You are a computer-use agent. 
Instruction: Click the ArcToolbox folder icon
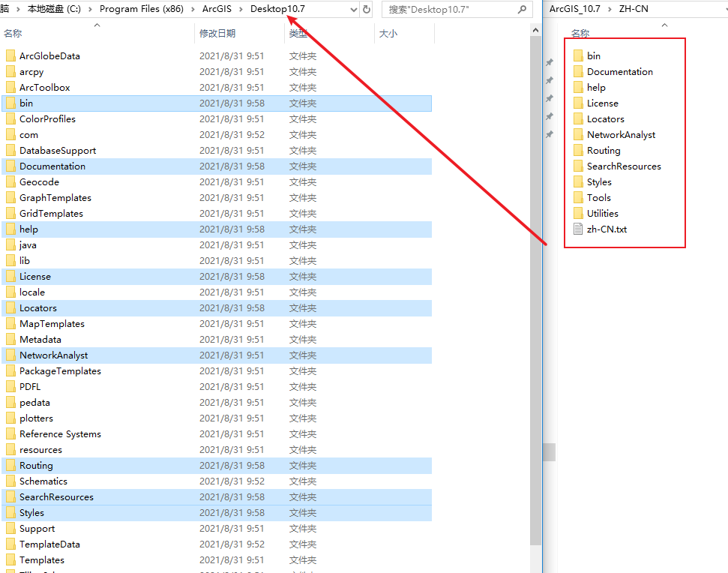(10, 88)
